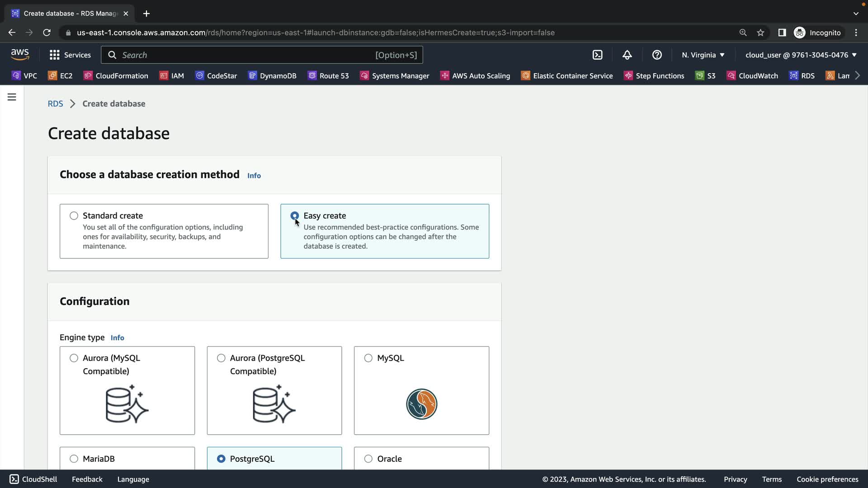
Task: Click the AWS logo home icon
Action: coord(20,55)
